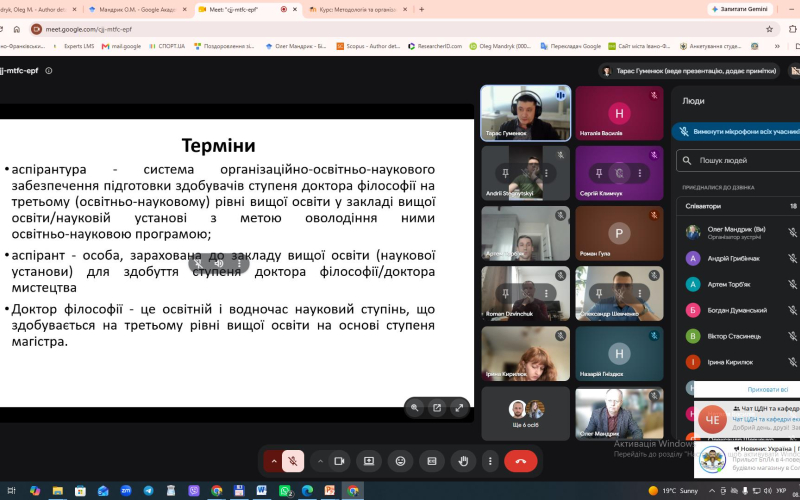800x500 pixels.
Task: Click the browser home icon
Action: pos(17,29)
